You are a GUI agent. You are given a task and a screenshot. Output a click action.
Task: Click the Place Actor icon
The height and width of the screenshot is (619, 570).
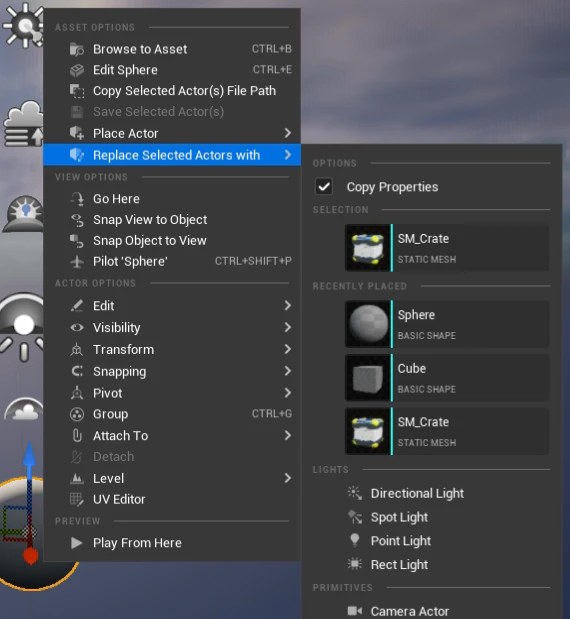[77, 133]
